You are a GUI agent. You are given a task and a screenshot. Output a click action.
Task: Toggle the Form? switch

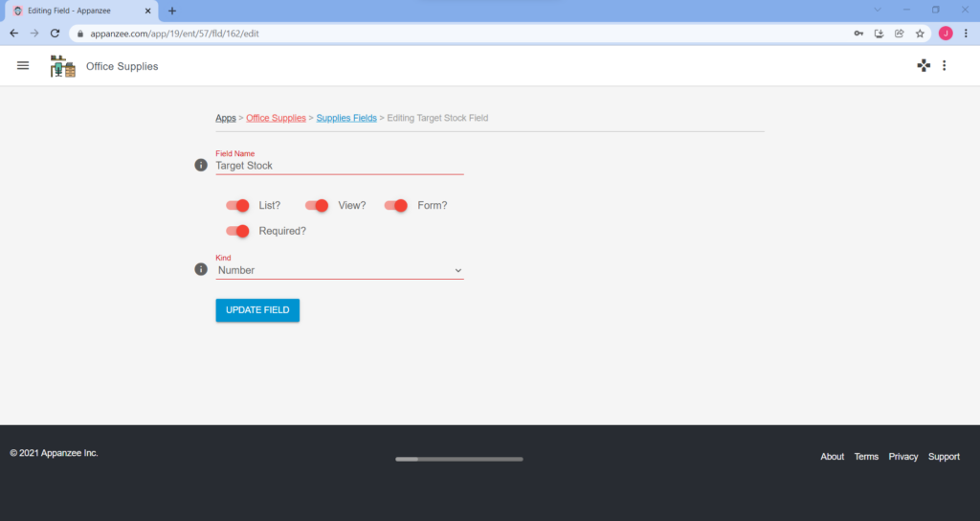[x=396, y=205]
